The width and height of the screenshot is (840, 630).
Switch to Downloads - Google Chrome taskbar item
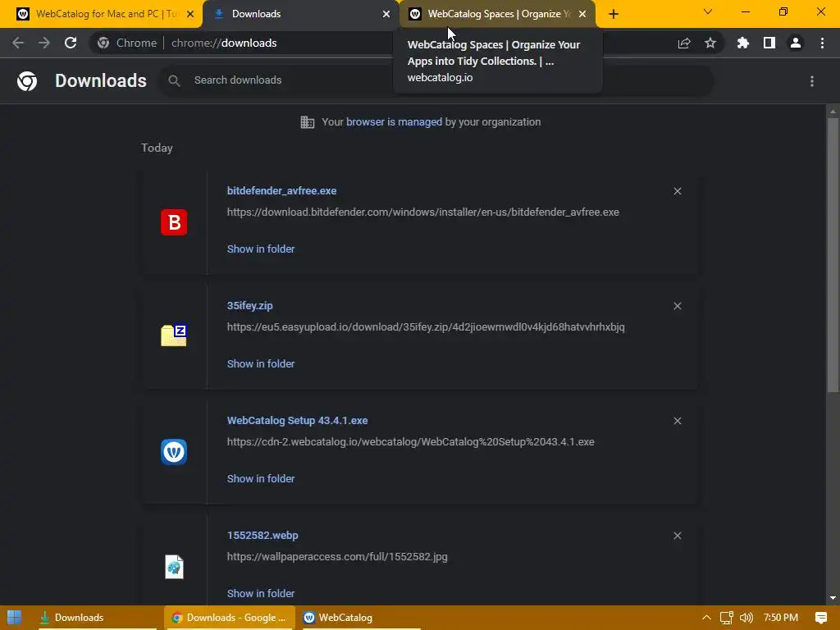tap(230, 618)
